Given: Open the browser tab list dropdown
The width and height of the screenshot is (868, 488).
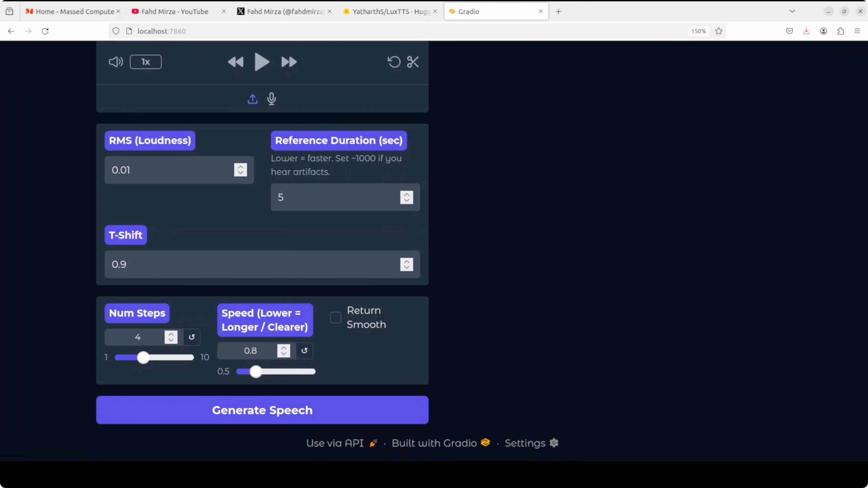Looking at the screenshot, I should tap(792, 12).
